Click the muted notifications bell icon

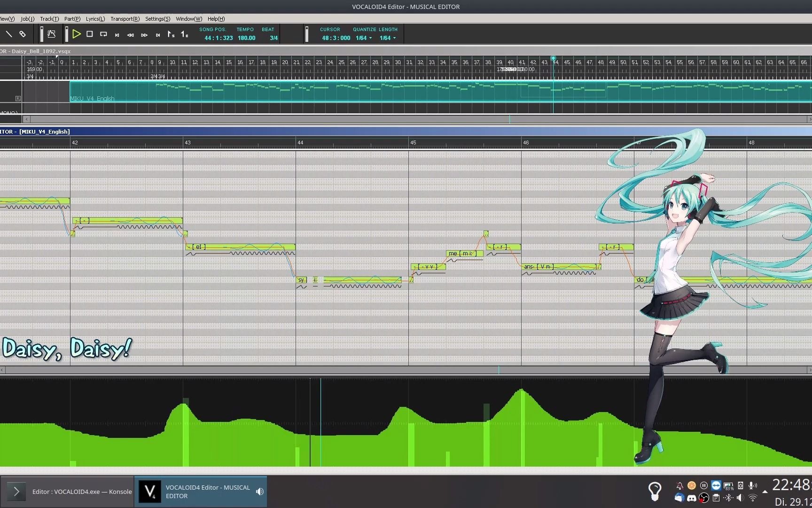coord(679,485)
